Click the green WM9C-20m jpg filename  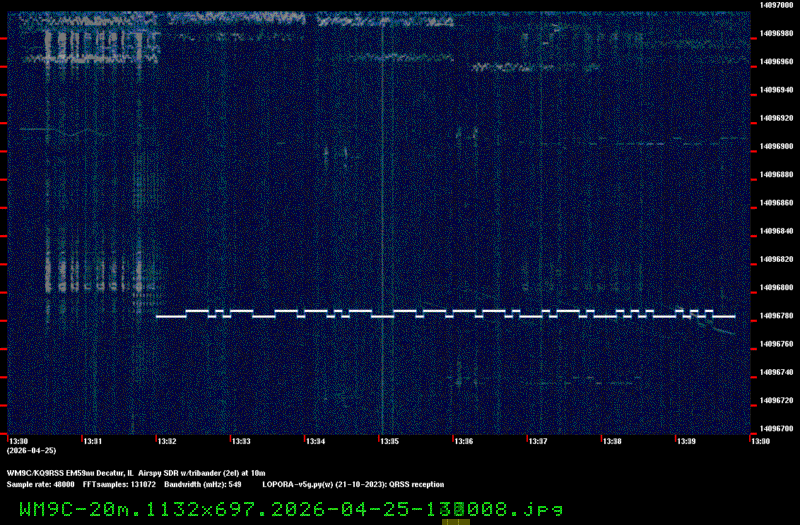pos(291,509)
